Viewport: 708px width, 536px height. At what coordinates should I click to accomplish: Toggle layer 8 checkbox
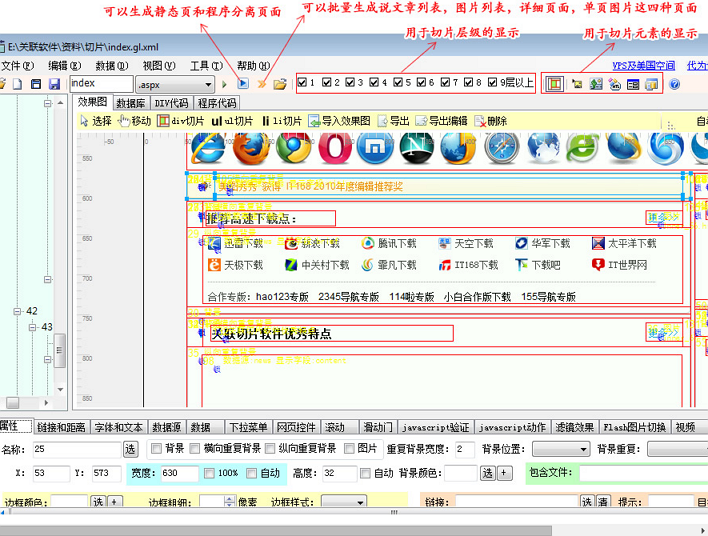tap(469, 82)
